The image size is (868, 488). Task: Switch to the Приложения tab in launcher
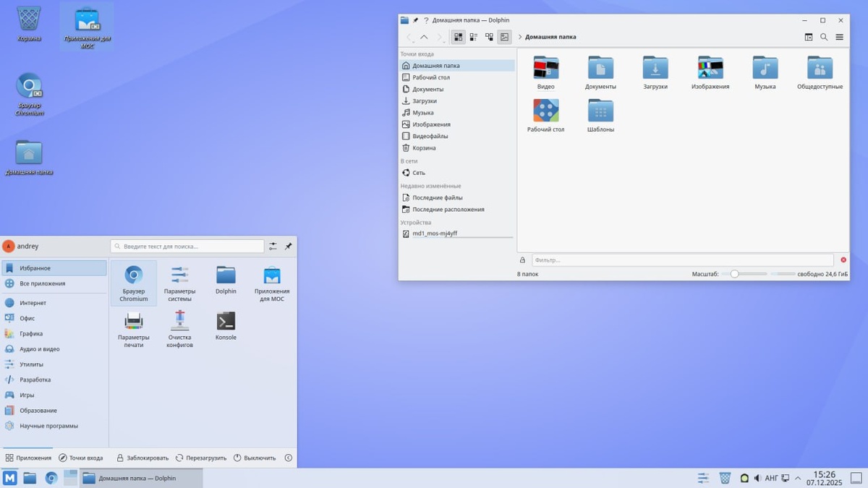[28, 458]
